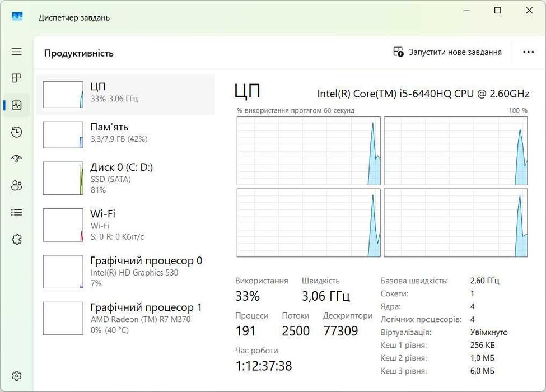Open the App history icon
This screenshot has height=392, width=546.
17,132
